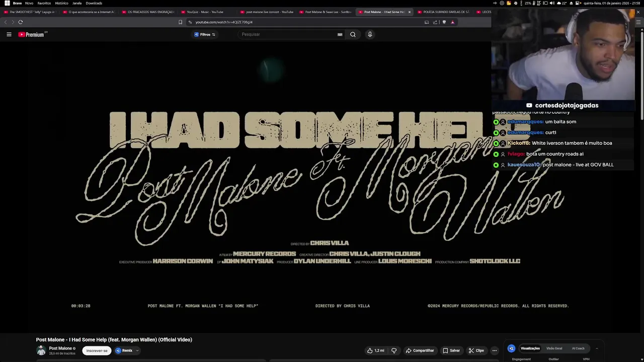Click the share icon in the address bar

tap(435, 22)
